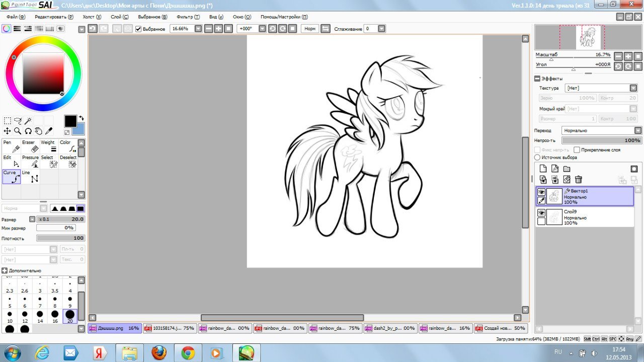The image size is (644, 362).
Task: Open the Переход blending mode dropdown
Action: pos(638,130)
